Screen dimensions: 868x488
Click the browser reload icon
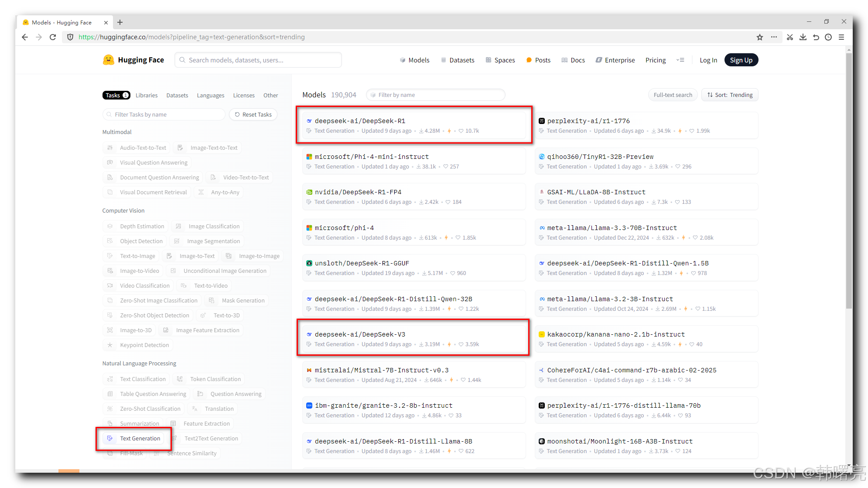coord(53,37)
